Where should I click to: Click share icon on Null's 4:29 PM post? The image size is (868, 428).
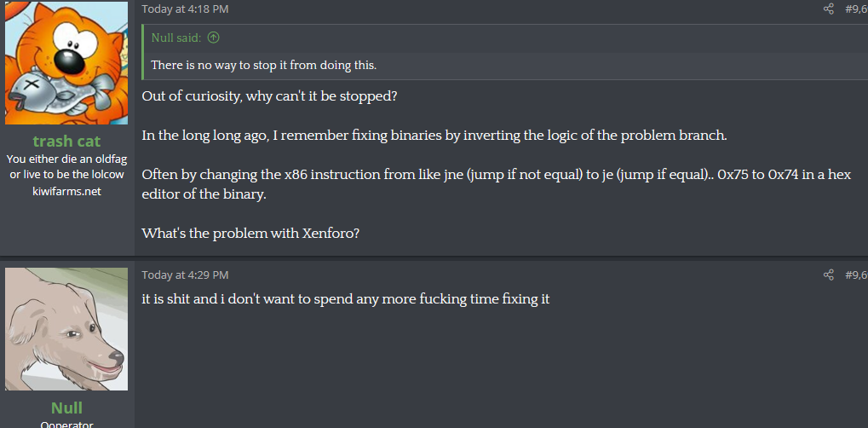(x=829, y=275)
